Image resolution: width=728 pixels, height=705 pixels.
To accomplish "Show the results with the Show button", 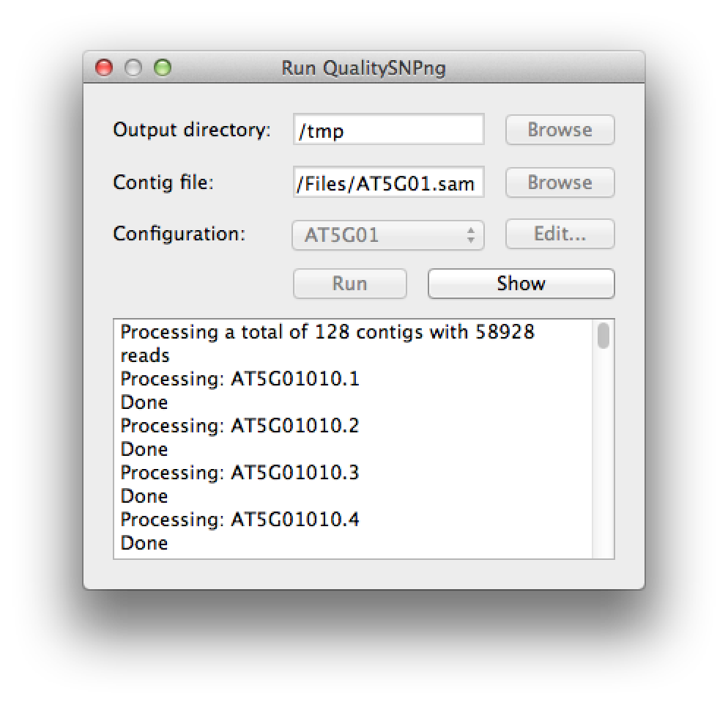I will click(521, 284).
